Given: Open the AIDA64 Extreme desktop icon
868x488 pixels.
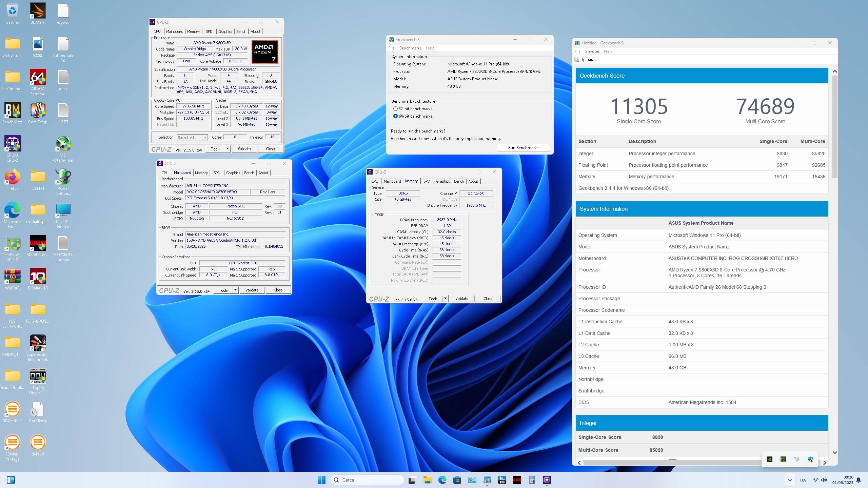Looking at the screenshot, I should (38, 82).
